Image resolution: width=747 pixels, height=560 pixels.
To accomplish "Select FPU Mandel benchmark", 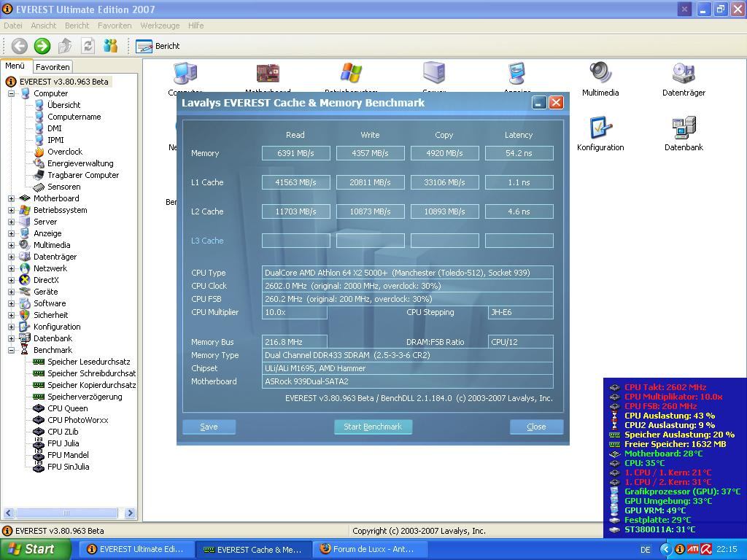I will click(68, 455).
